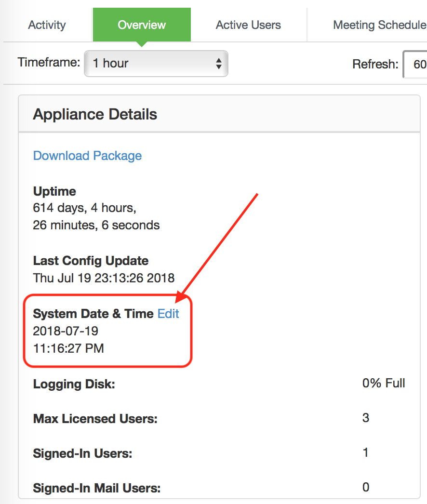Viewport: 427px width, 504px height.
Task: Click the 614 days uptime value
Action: (85, 208)
